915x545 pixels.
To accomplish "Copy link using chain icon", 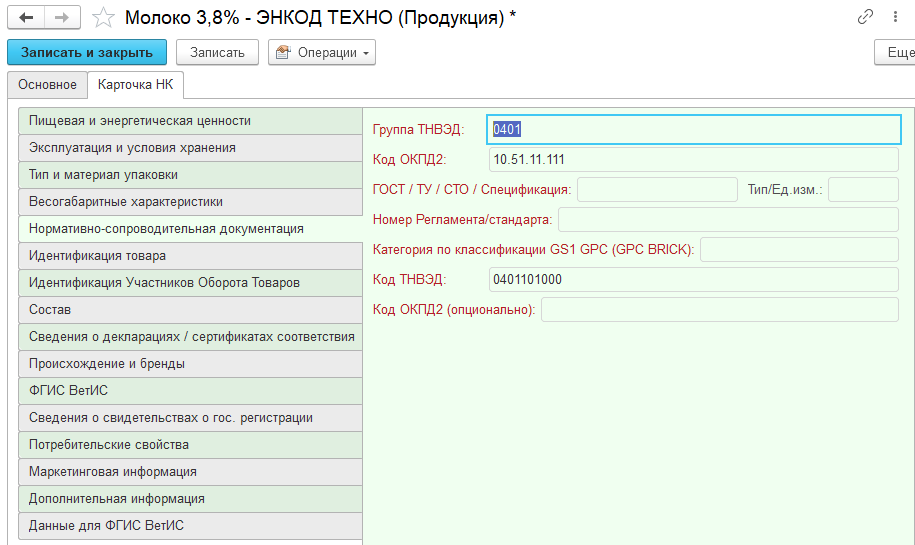I will (865, 17).
